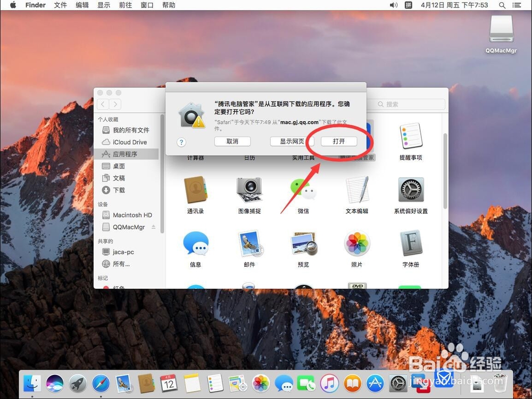Open the 文件 menu
Image resolution: width=532 pixels, height=399 pixels.
point(60,5)
